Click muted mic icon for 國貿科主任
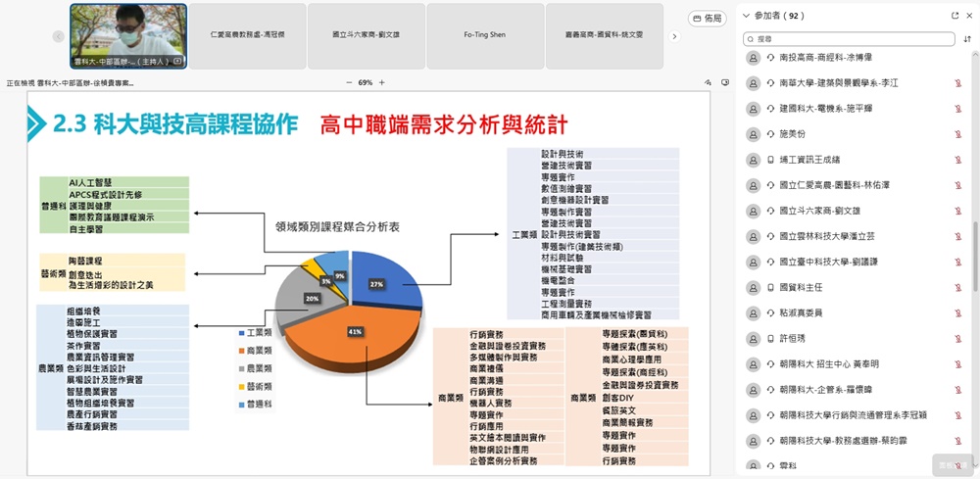The image size is (980, 479). pos(958,288)
